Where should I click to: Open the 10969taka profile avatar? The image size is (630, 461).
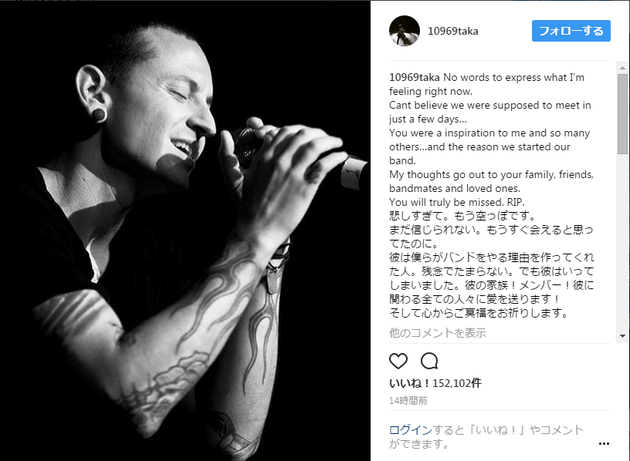404,31
